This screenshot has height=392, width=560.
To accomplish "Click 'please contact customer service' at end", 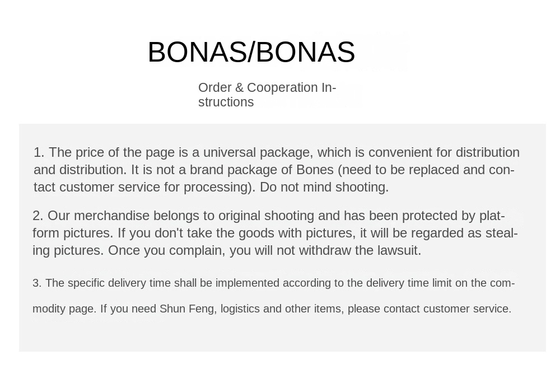I will tap(430, 309).
